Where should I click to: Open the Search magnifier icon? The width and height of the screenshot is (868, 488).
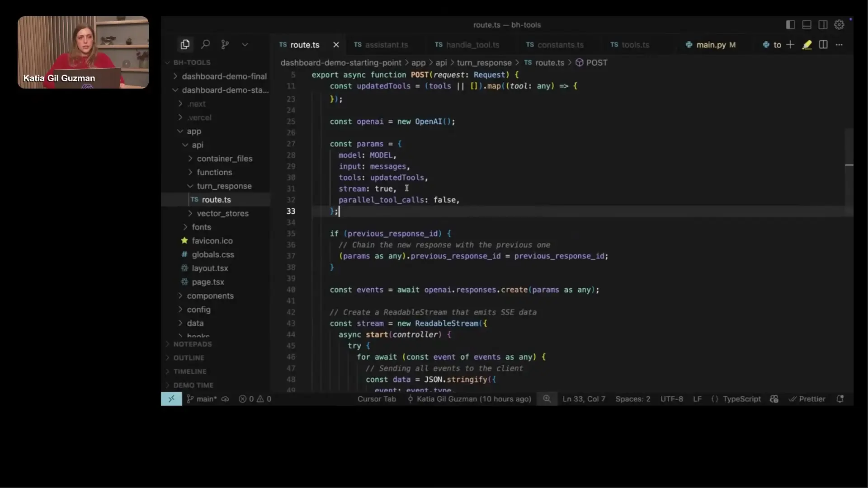tap(205, 44)
